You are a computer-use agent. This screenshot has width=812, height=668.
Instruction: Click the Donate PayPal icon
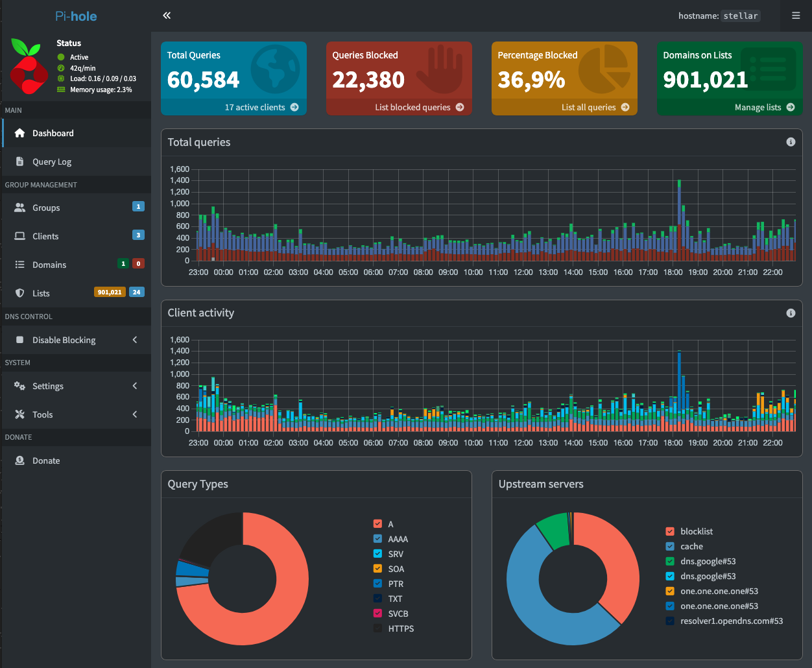tap(19, 460)
